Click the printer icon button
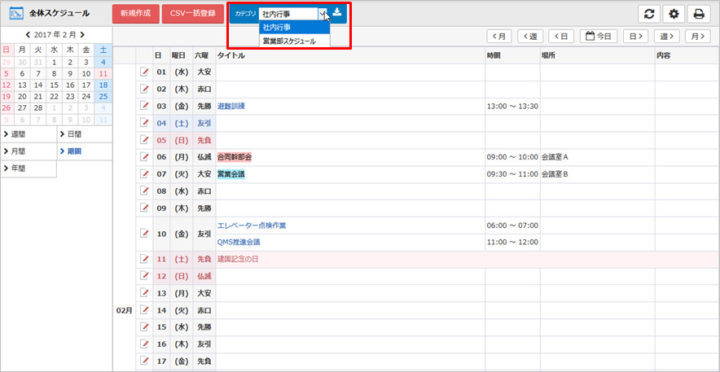This screenshot has height=372, width=720. pyautogui.click(x=698, y=14)
